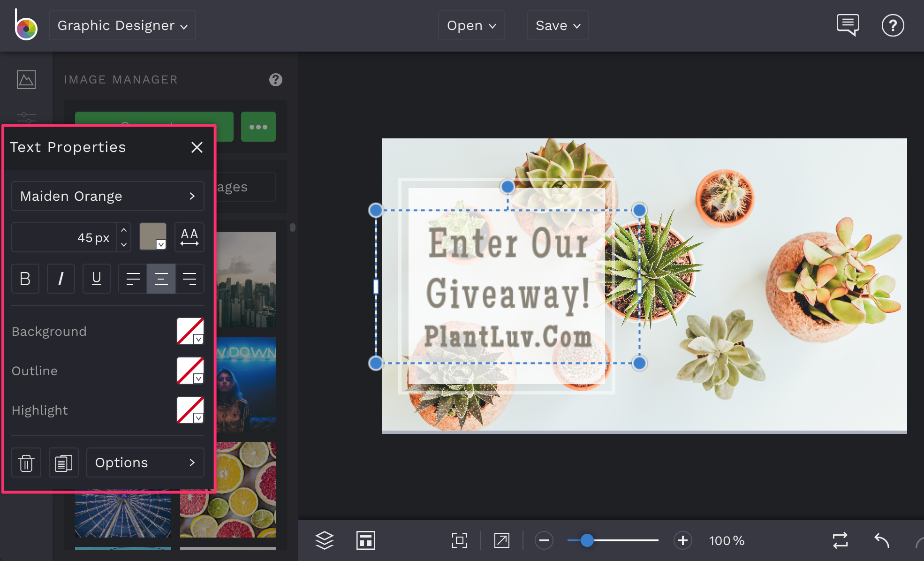
Task: Expand the text Options submenu
Action: pos(145,462)
